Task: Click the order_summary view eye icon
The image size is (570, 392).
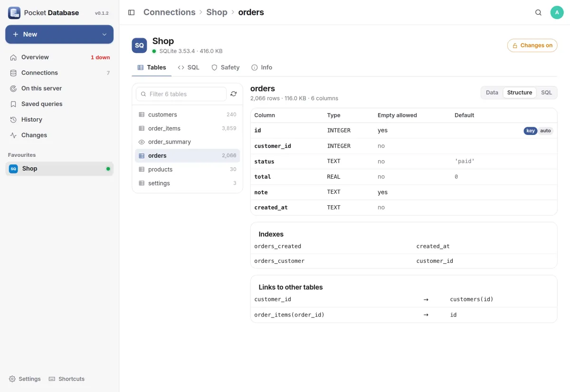Action: tap(142, 142)
